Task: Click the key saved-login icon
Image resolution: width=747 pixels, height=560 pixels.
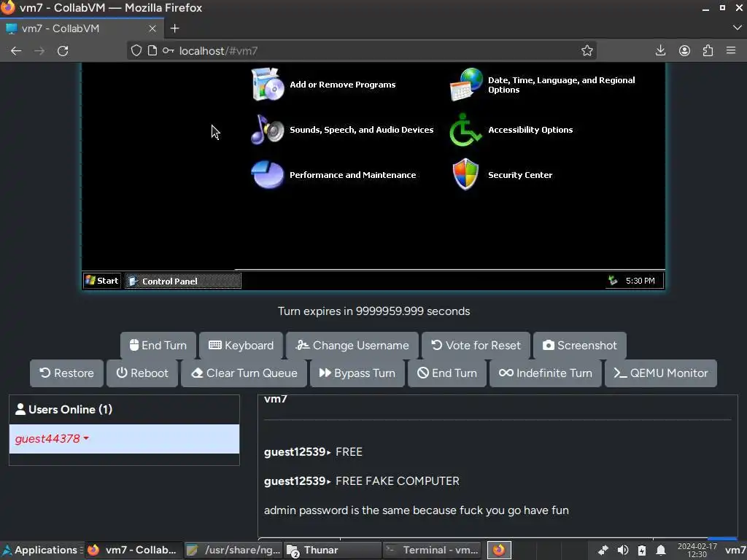Action: coord(169,50)
